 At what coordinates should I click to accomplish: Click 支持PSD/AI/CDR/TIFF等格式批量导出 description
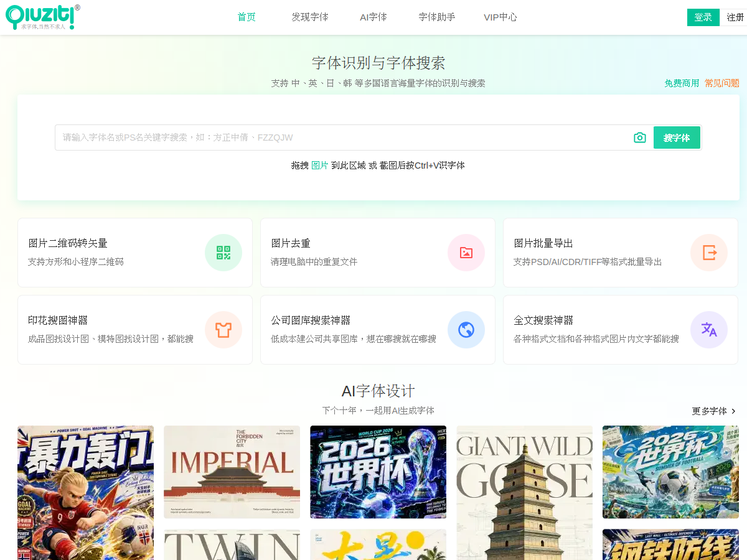point(588,262)
